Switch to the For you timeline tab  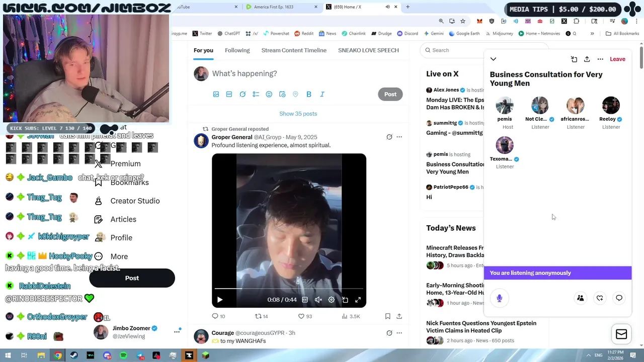coord(203,50)
